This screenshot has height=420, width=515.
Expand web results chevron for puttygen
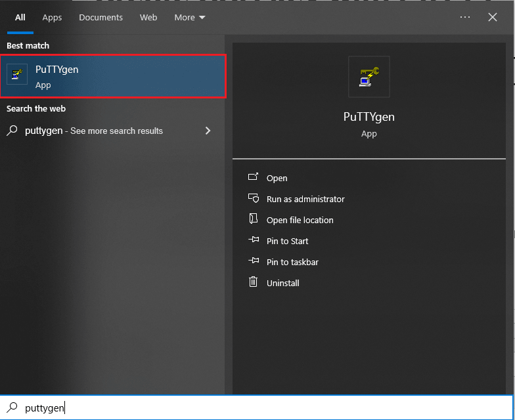tap(208, 131)
